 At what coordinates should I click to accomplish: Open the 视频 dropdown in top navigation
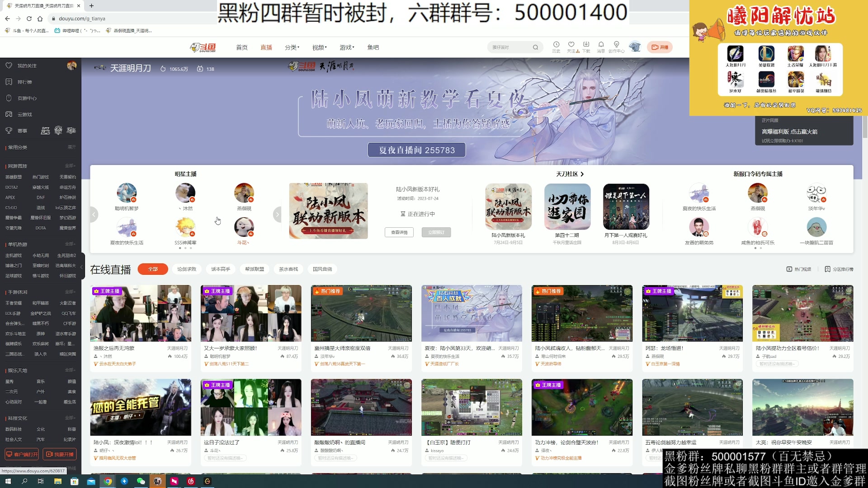click(x=320, y=47)
